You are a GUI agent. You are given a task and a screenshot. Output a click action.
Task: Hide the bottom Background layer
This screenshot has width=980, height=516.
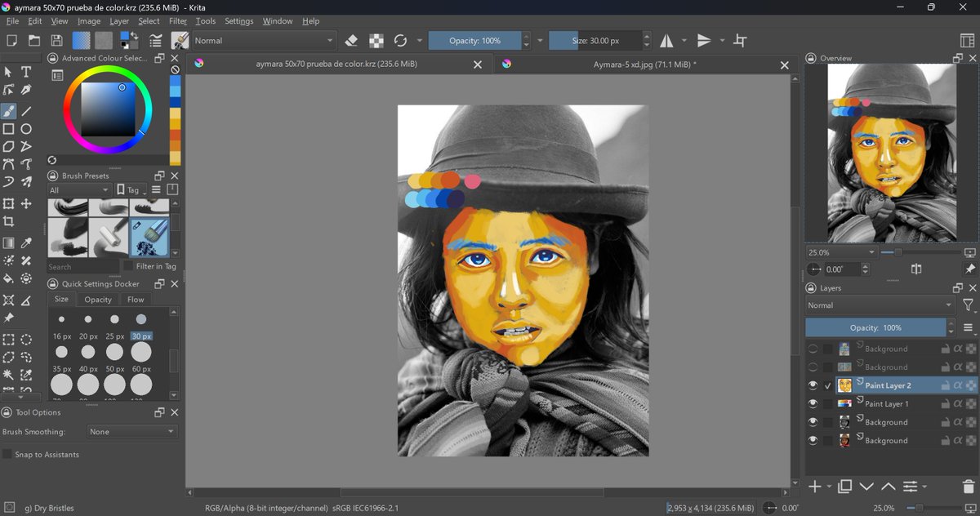(x=813, y=440)
